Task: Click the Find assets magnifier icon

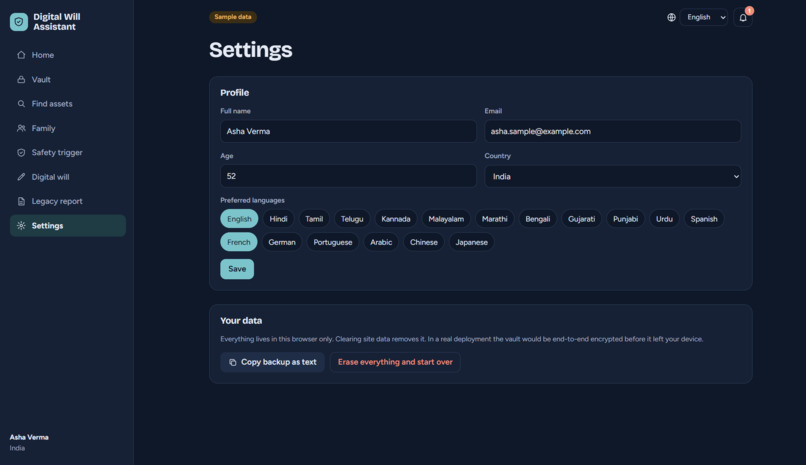Action: [x=21, y=104]
